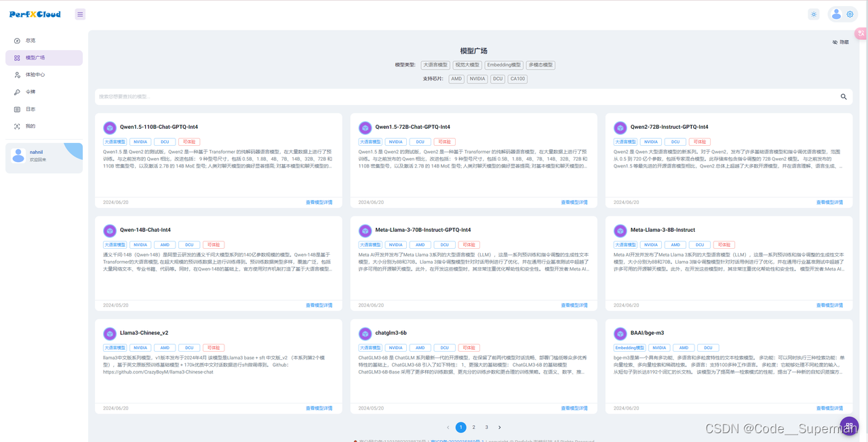Toggle the Embedding模型 type filter

pos(503,65)
